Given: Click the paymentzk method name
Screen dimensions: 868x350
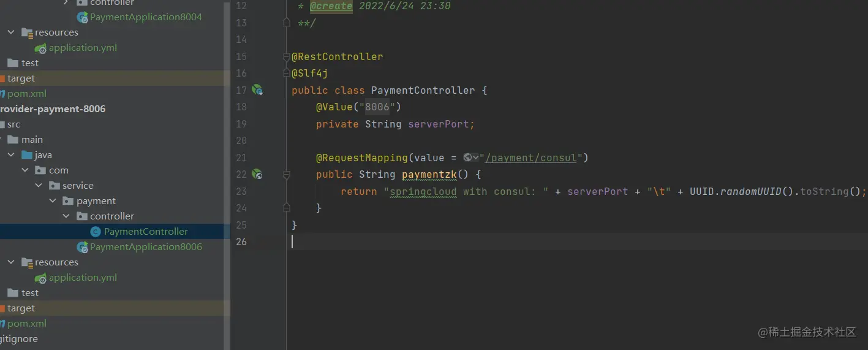Looking at the screenshot, I should coord(429,174).
